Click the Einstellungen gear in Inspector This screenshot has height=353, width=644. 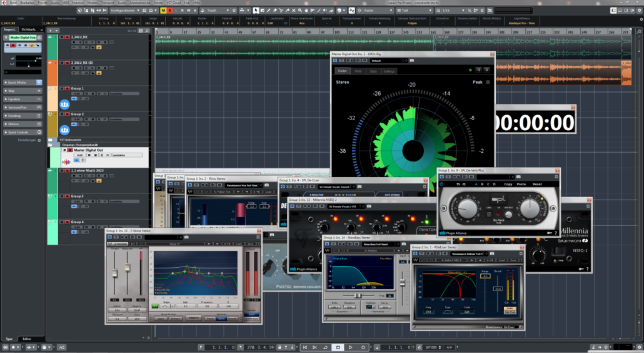(39, 140)
